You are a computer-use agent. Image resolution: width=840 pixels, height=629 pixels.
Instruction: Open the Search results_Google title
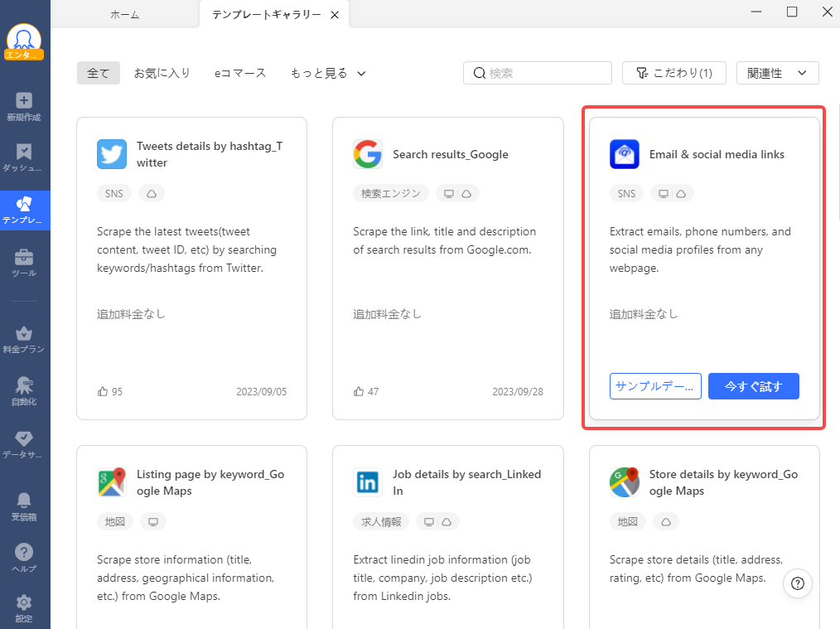[451, 154]
